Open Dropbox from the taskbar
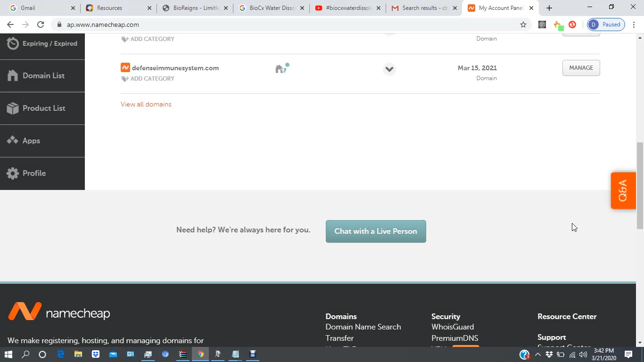644x362 pixels. [96, 354]
